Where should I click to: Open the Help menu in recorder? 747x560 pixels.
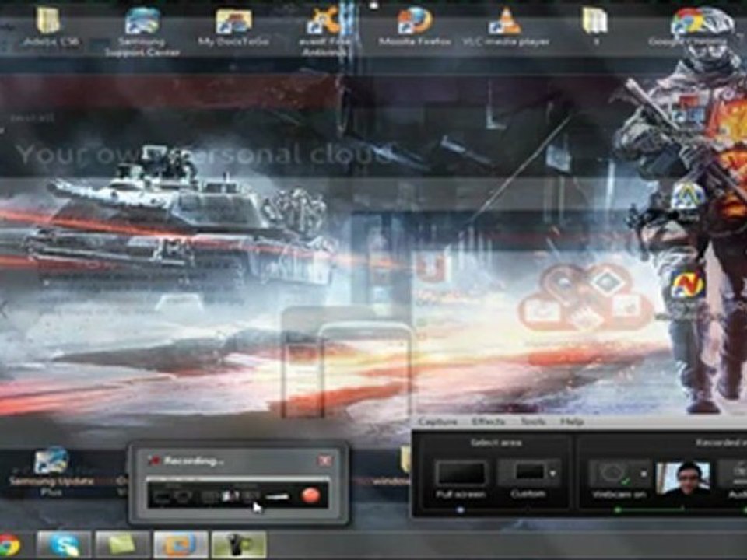point(572,422)
